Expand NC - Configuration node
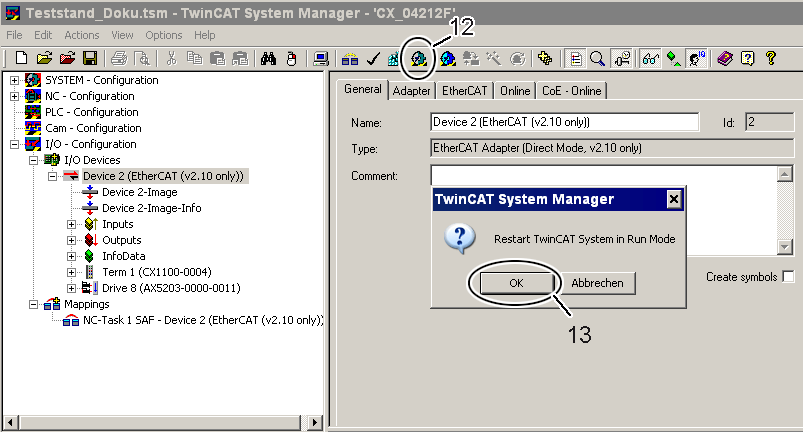This screenshot has height=432, width=803. [14, 96]
